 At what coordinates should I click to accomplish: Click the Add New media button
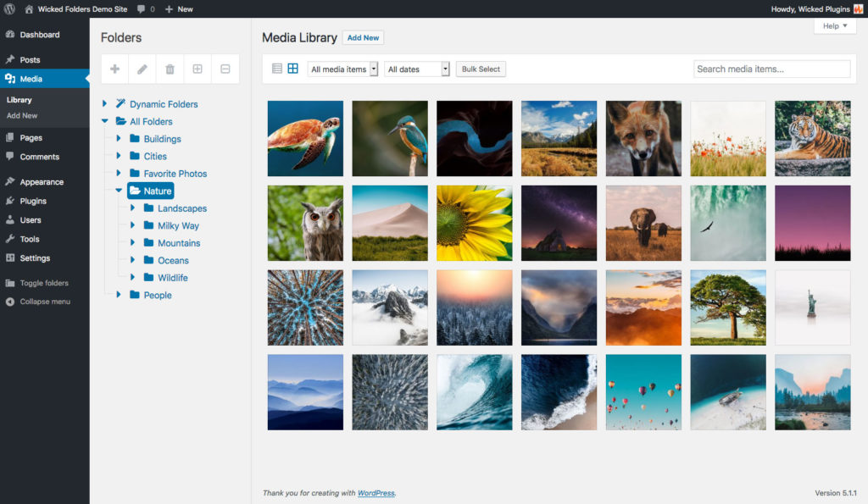(x=363, y=37)
